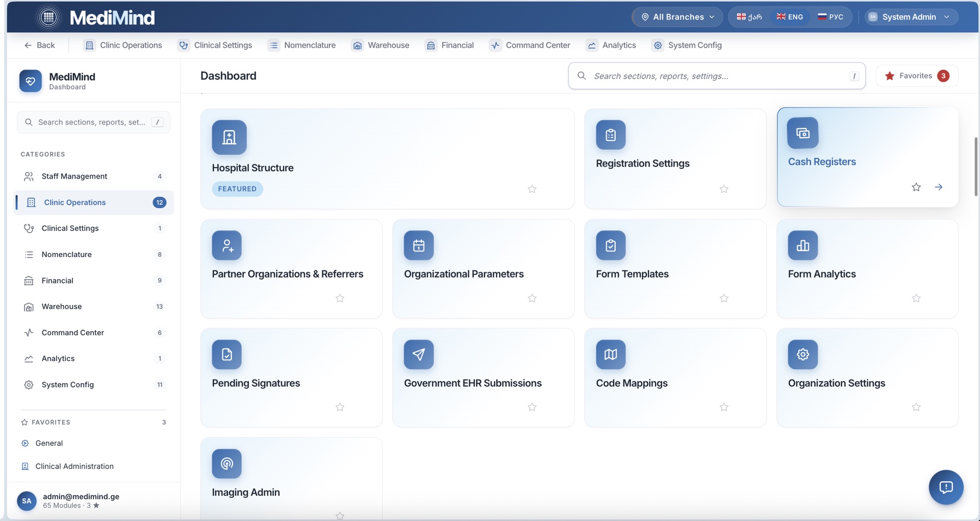Collapse the Favorites section header in sidebar
This screenshot has width=980, height=521.
coord(93,422)
